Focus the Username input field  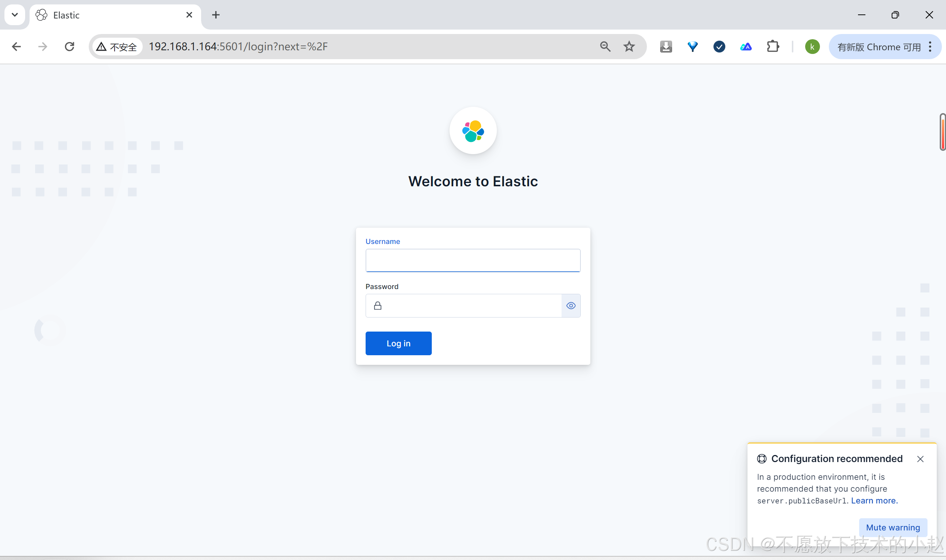472,260
